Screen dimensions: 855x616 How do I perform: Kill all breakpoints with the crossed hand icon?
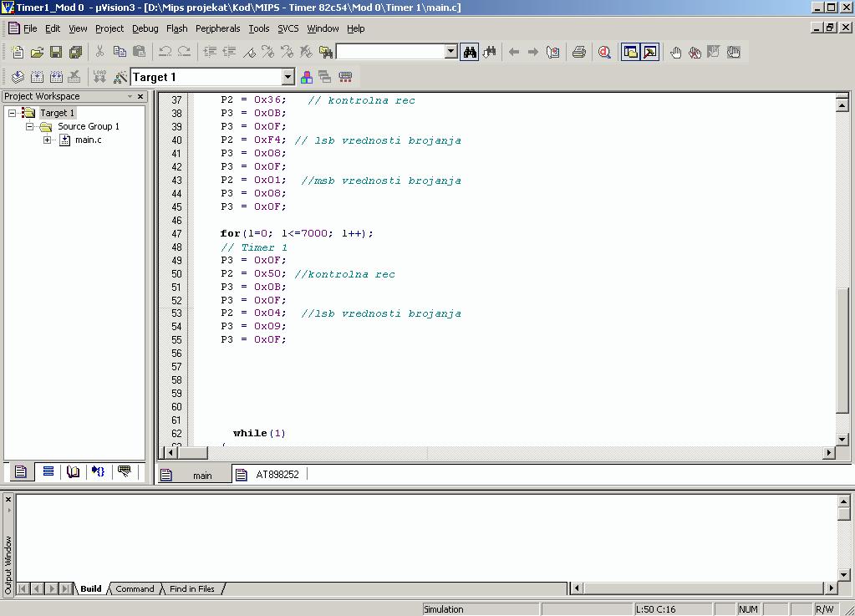point(695,53)
